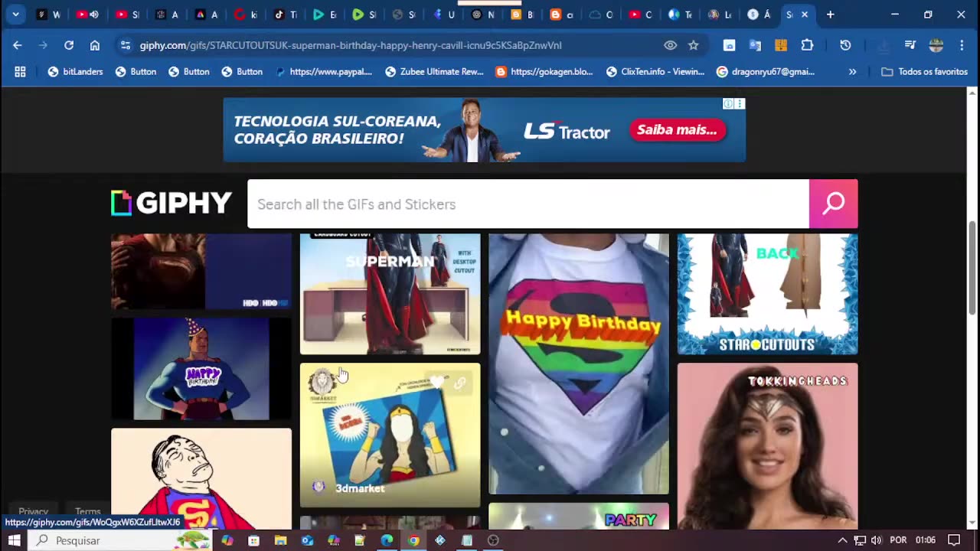Open the extensions puzzle icon
The image size is (980, 551).
807,45
